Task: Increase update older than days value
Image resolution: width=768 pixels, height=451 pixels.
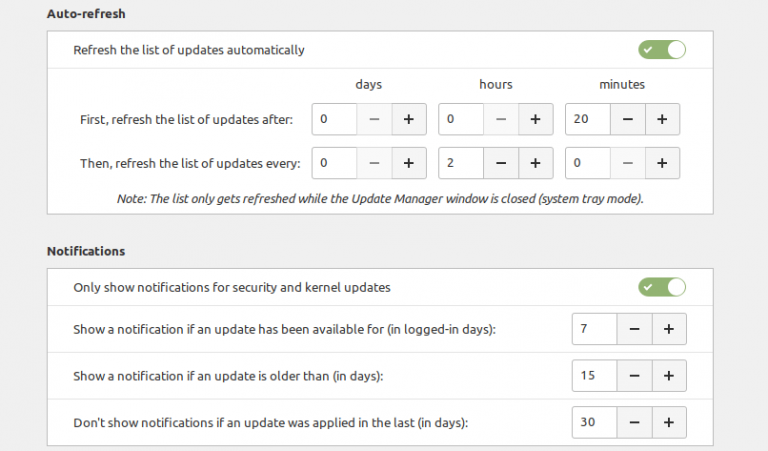Action: [x=669, y=376]
